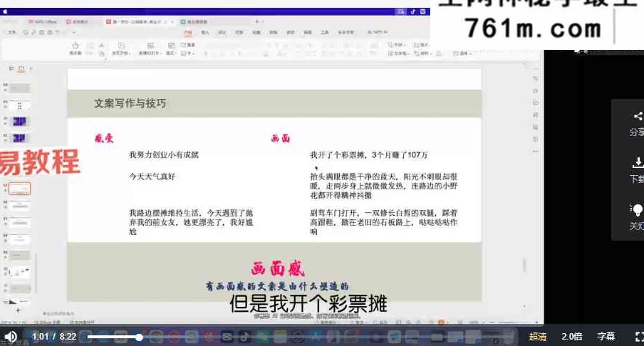Click the blue line 有画面感的文案是由什么塑造的
The width and height of the screenshot is (644, 346).
coord(277,286)
